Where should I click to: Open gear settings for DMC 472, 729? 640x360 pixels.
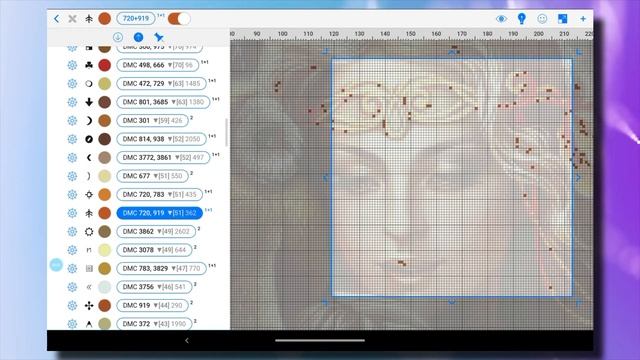(x=72, y=83)
